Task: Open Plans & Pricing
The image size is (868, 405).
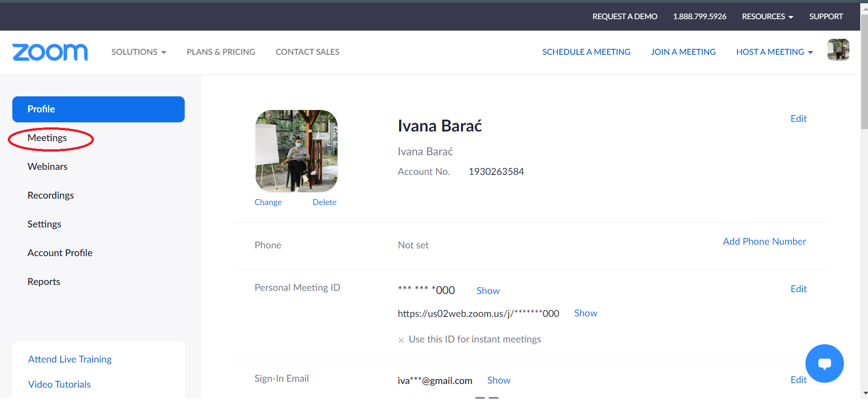Action: [221, 52]
